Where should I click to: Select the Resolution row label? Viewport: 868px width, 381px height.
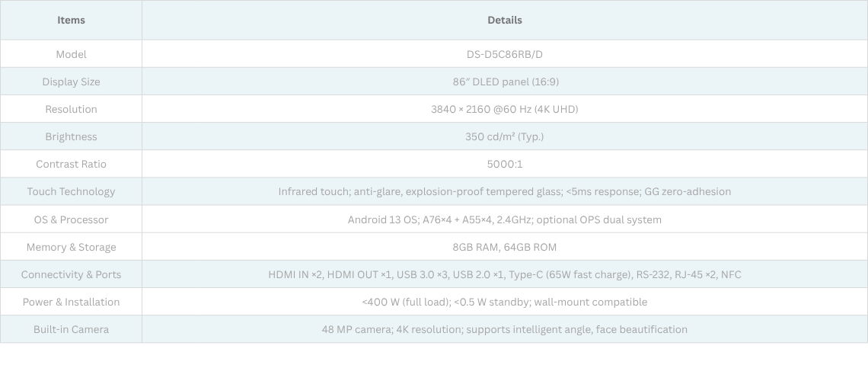coord(71,109)
